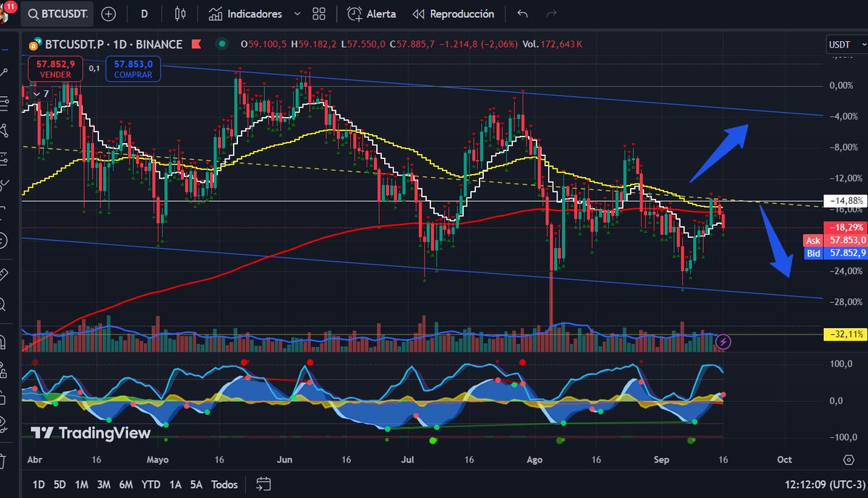The width and height of the screenshot is (868, 498).
Task: Start bar replay with Reproducción
Action: click(454, 14)
